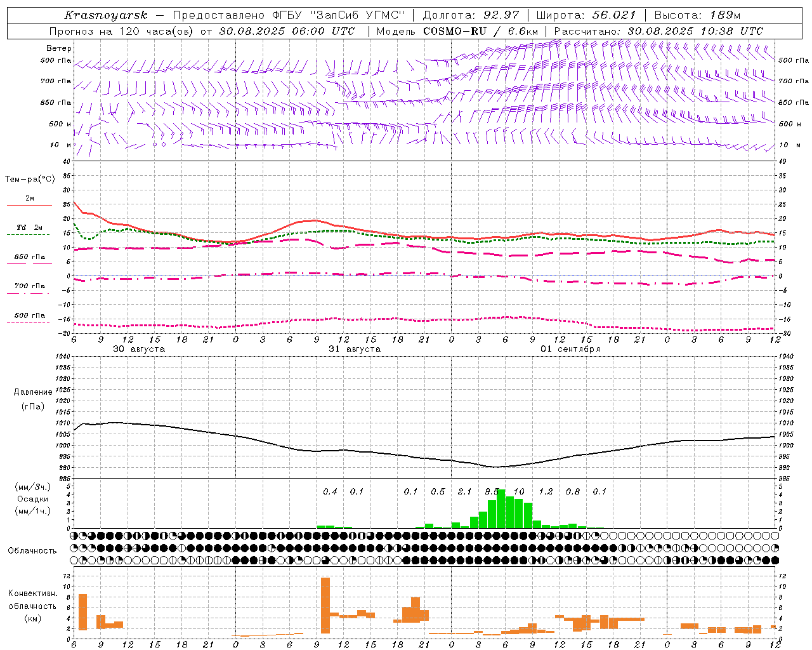Click the tallest orange convective cloud bar
The height and width of the screenshot is (650, 812).
coord(325,605)
